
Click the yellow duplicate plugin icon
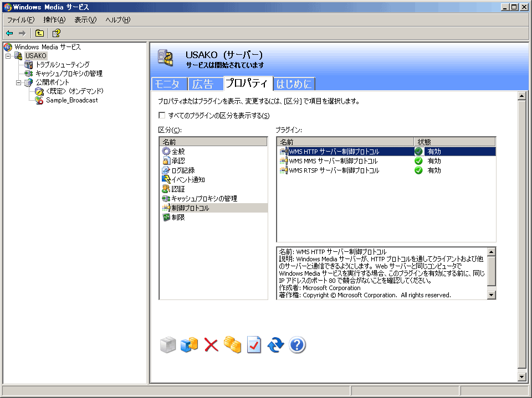pyautogui.click(x=232, y=345)
